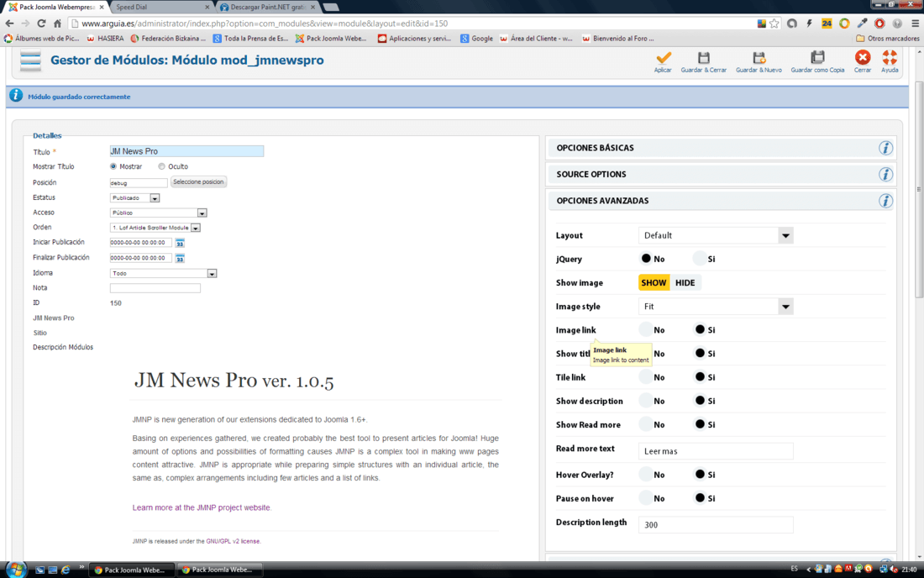Click browser back arrow
This screenshot has width=924, height=578.
coord(9,24)
